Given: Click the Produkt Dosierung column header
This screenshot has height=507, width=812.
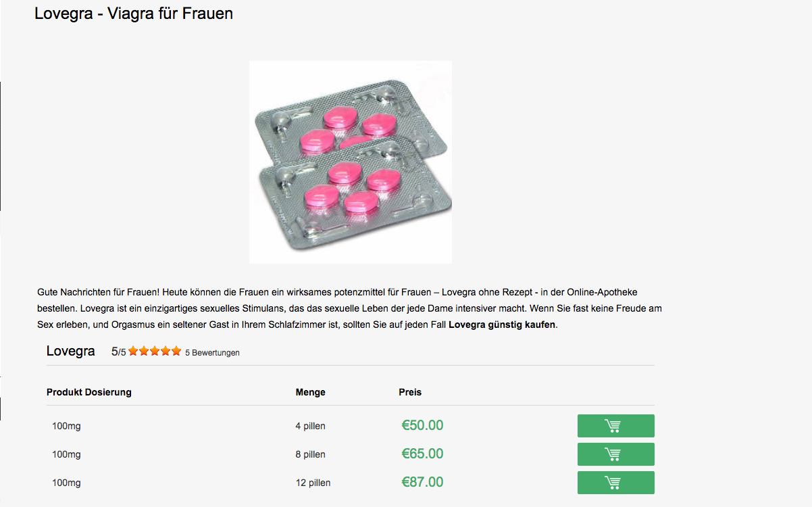Looking at the screenshot, I should tap(89, 392).
